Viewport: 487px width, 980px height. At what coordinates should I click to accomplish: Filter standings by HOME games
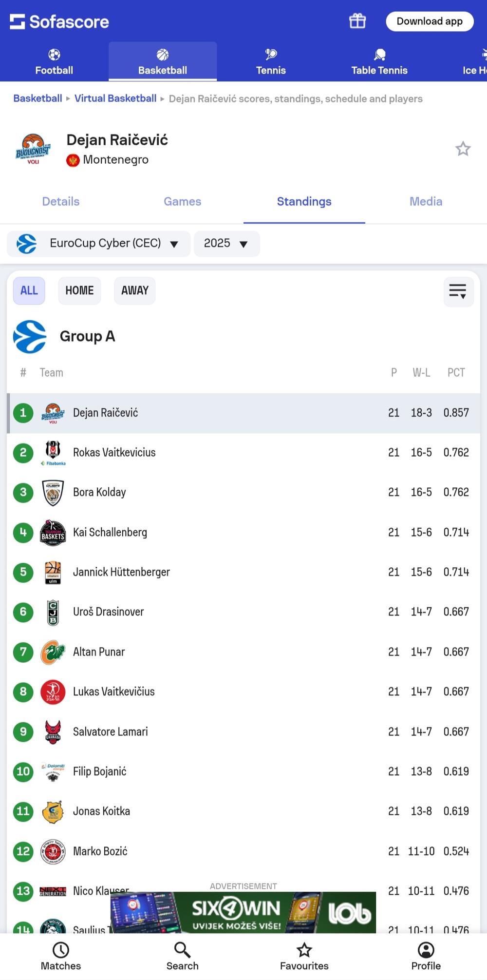pos(79,290)
